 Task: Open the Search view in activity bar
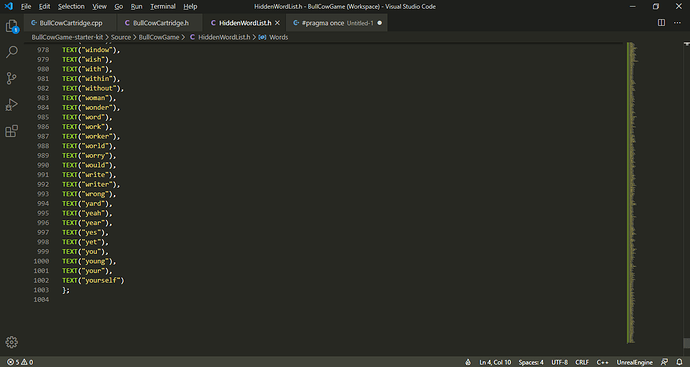pyautogui.click(x=11, y=51)
